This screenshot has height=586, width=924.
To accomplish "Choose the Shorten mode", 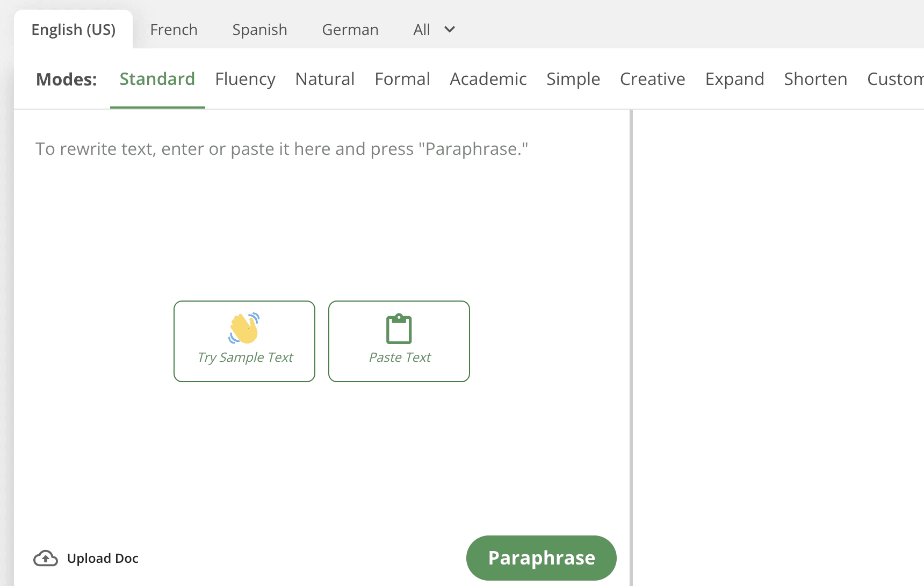I will tap(815, 79).
